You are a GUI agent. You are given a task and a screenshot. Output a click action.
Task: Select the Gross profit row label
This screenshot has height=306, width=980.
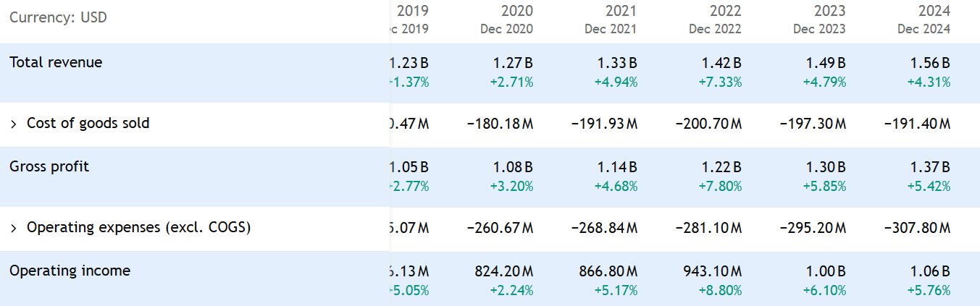click(x=49, y=166)
